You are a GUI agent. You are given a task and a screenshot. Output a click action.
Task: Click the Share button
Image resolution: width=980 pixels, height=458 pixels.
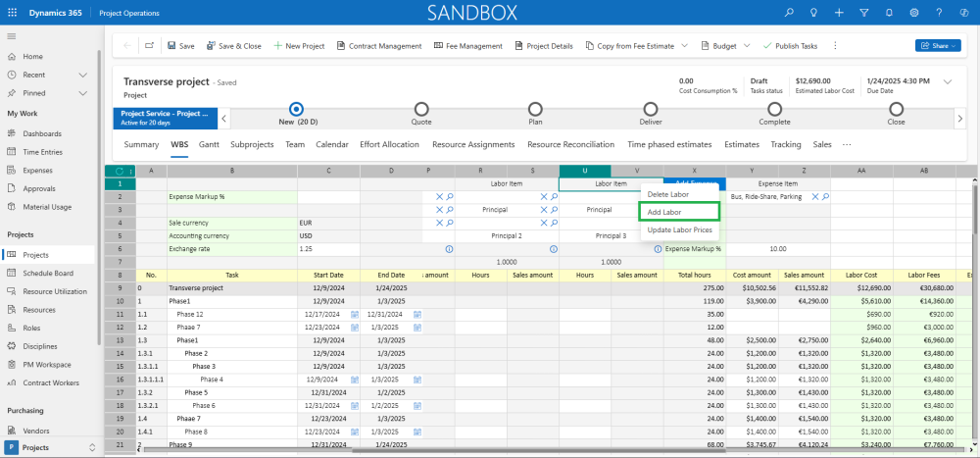pyautogui.click(x=937, y=46)
